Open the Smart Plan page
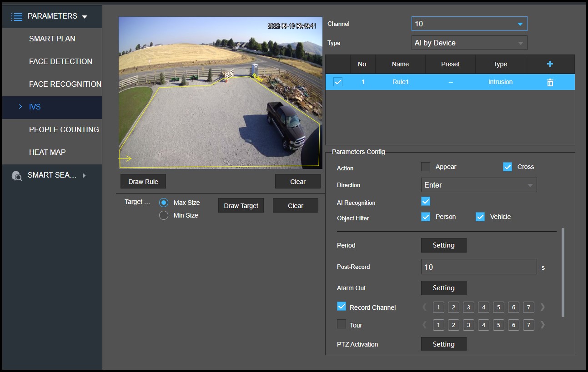Image resolution: width=588 pixels, height=372 pixels. coord(52,39)
